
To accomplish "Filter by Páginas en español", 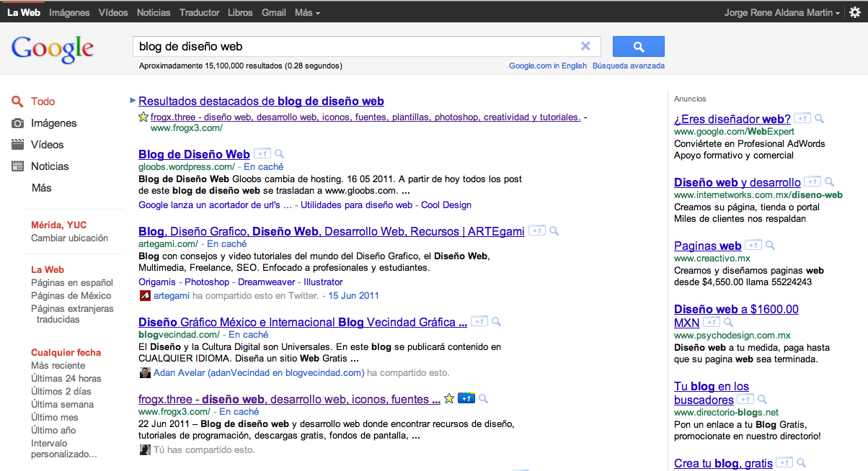I will click(x=72, y=282).
